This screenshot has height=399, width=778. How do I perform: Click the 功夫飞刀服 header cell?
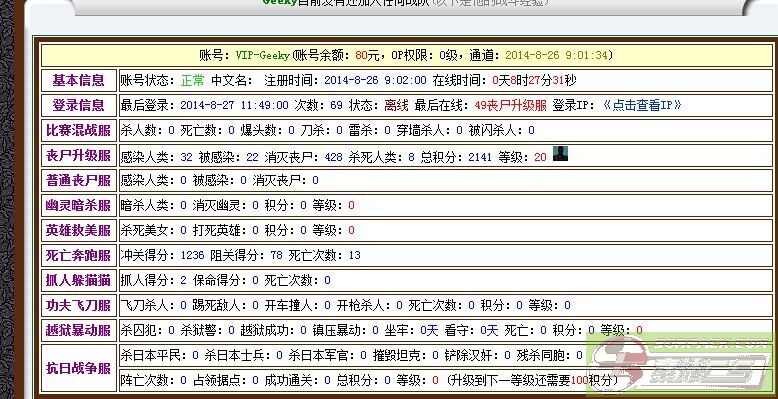(x=78, y=305)
